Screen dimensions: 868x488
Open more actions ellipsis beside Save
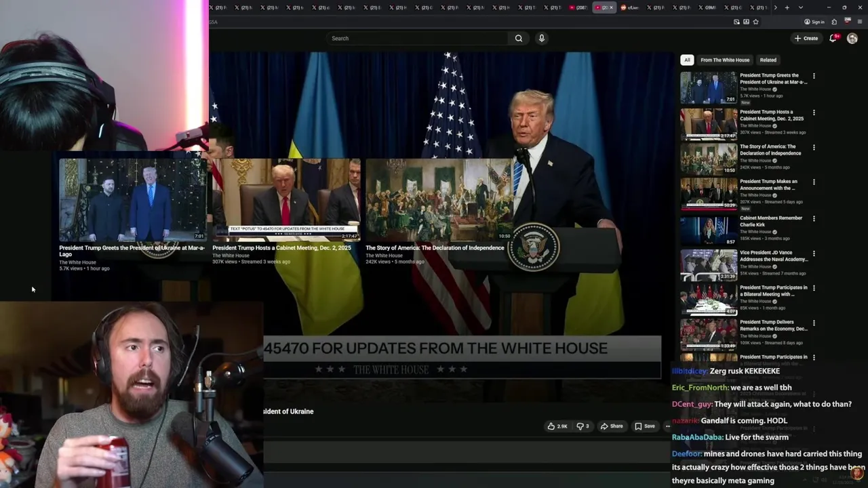pos(667,426)
